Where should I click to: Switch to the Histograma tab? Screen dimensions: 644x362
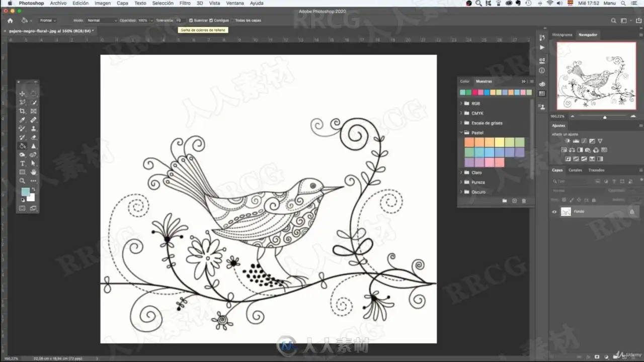[x=562, y=35]
